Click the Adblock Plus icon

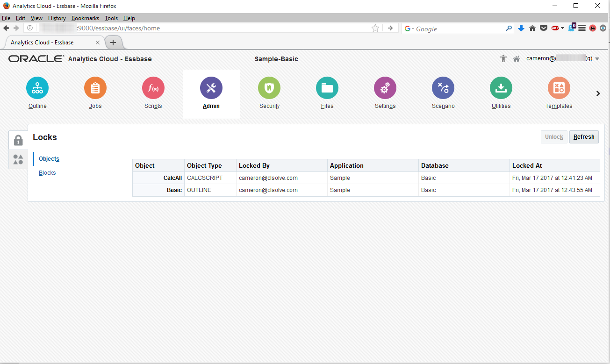(555, 28)
